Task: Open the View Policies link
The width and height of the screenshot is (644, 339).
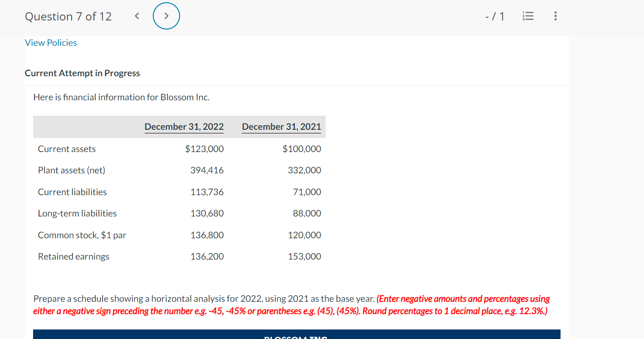Action: (x=51, y=42)
